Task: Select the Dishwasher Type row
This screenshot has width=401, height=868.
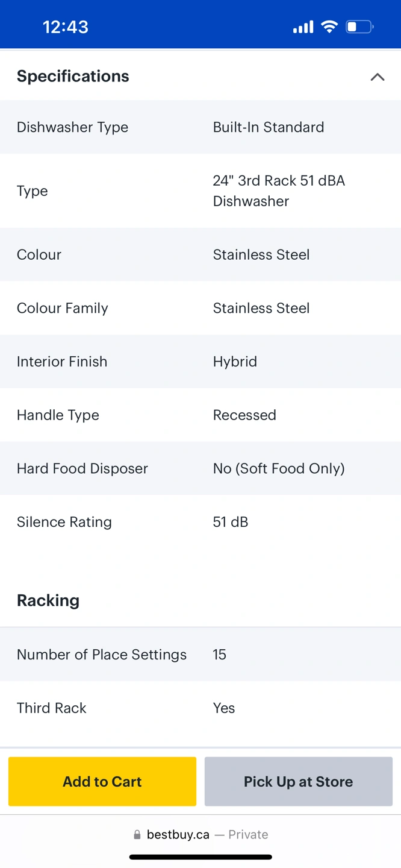Action: tap(200, 127)
